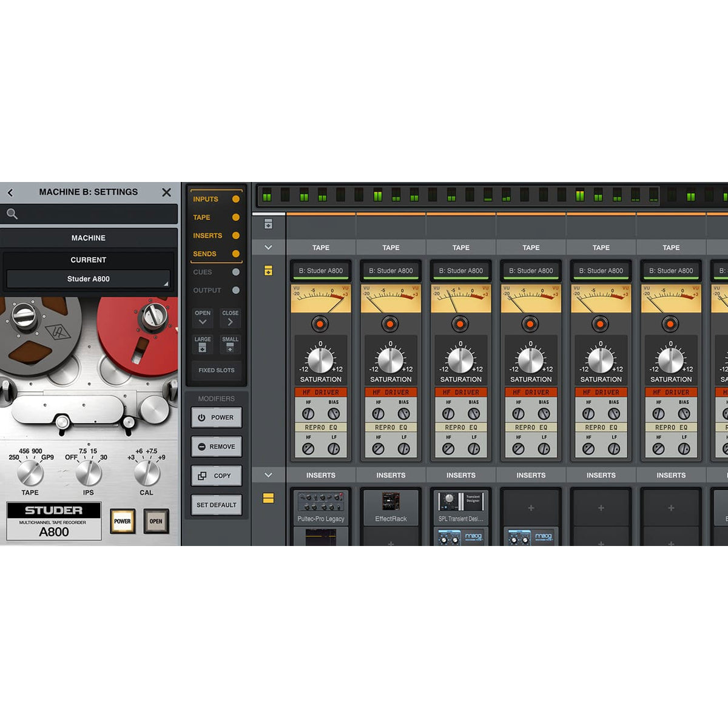Open EffectRack insert plugin
728x728 pixels.
(x=391, y=507)
